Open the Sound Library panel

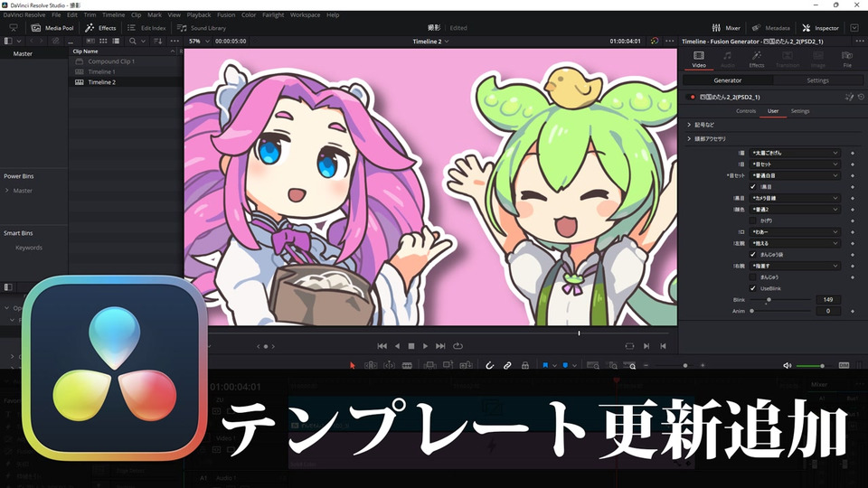click(202, 28)
